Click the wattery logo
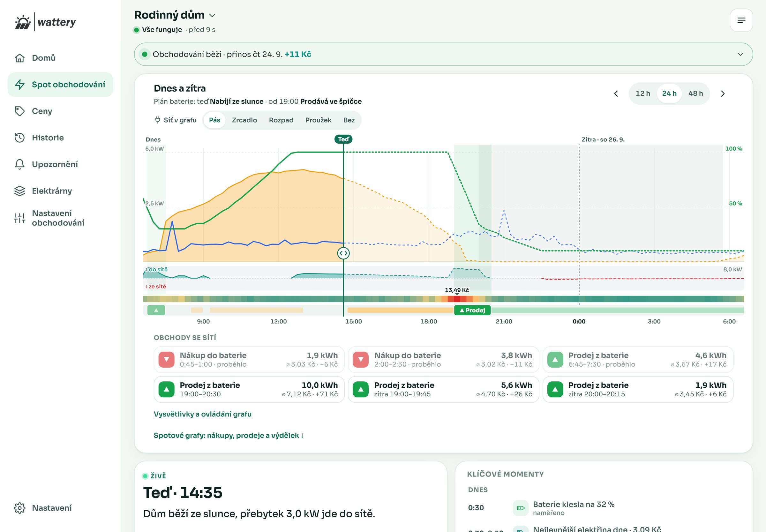Screen dimensions: 766x532 click(46, 22)
